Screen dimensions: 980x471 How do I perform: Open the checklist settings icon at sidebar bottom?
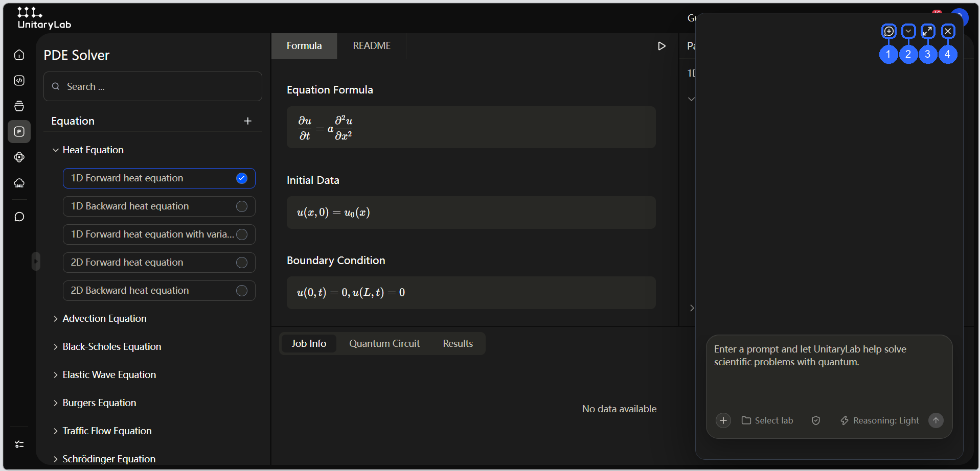point(19,444)
